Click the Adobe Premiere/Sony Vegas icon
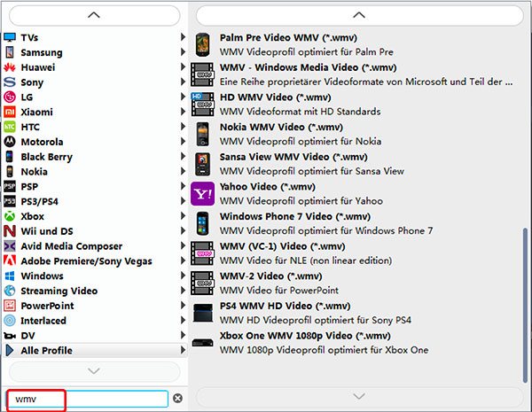Image resolution: width=532 pixels, height=412 pixels. [10, 260]
